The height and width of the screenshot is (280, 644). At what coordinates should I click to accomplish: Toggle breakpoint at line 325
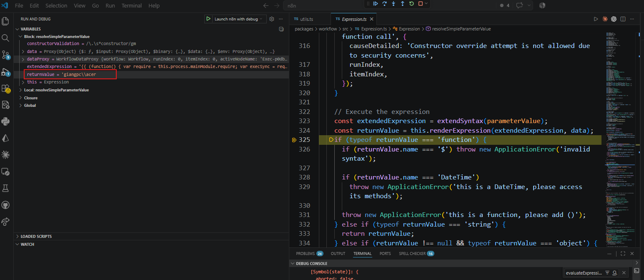[x=294, y=140]
